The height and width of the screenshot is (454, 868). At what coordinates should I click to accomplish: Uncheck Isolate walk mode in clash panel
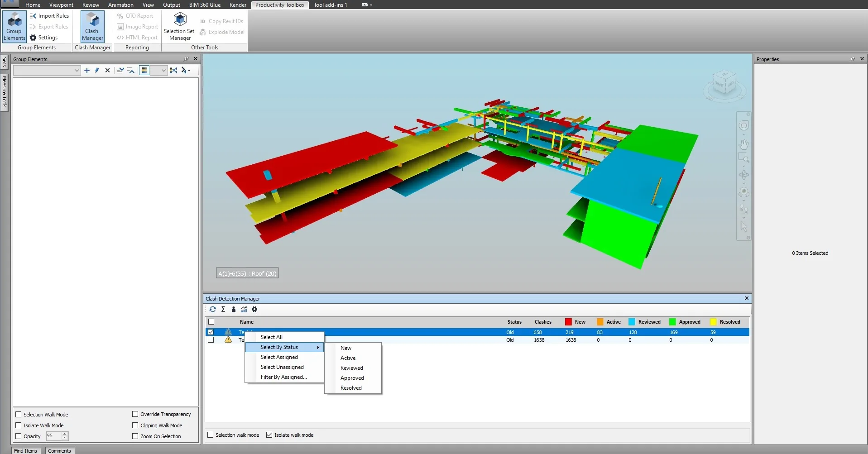click(x=269, y=435)
